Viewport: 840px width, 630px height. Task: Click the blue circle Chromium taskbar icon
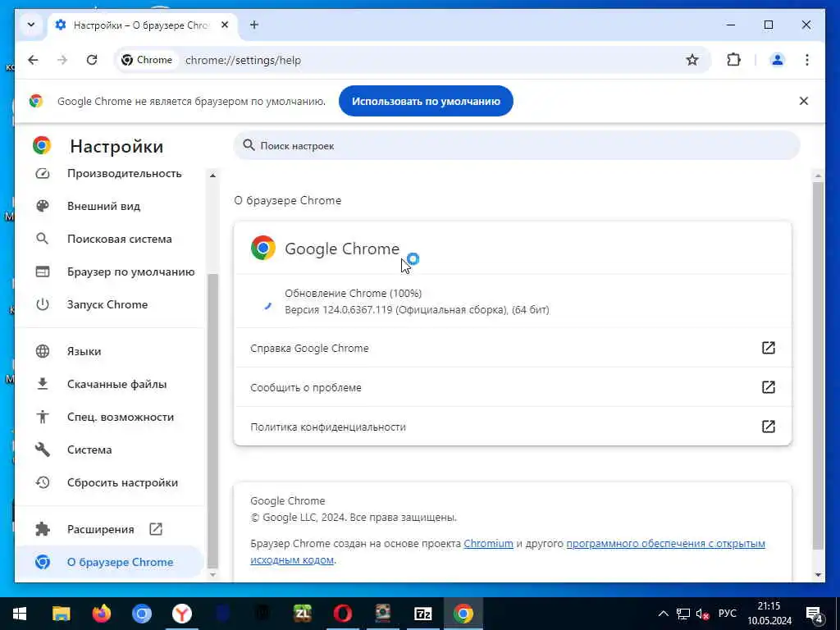click(142, 614)
